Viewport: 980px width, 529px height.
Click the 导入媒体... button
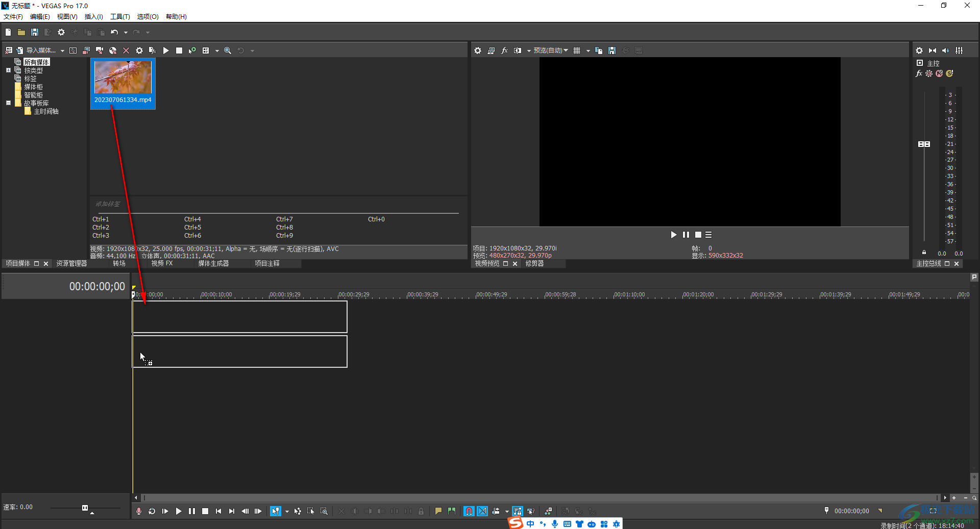[41, 51]
